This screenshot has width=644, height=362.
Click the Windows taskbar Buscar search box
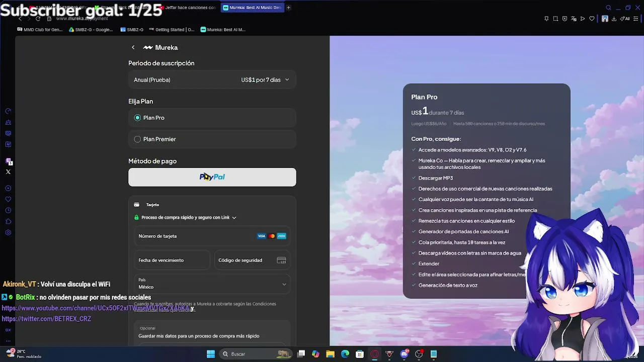[256, 354]
